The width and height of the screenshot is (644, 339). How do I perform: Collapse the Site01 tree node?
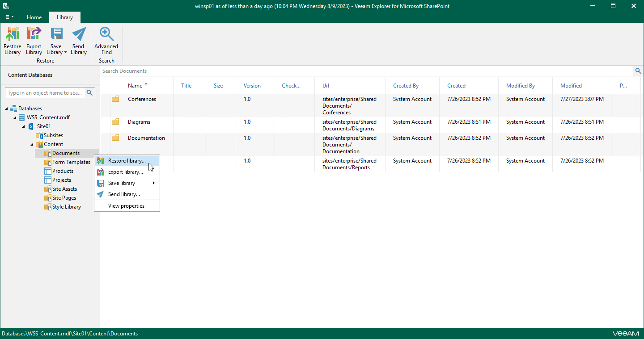(x=23, y=126)
